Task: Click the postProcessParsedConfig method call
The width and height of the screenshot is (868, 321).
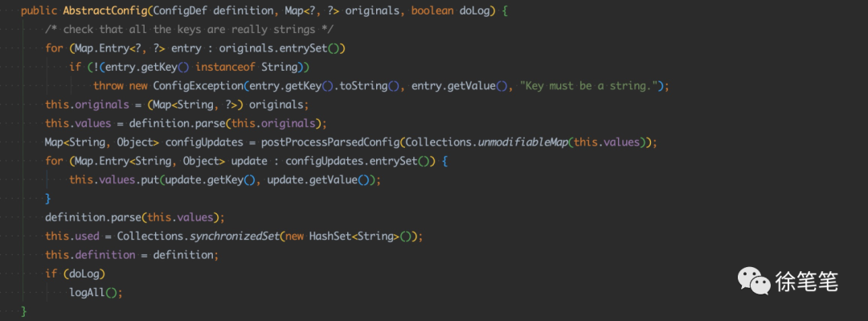Action: click(330, 142)
